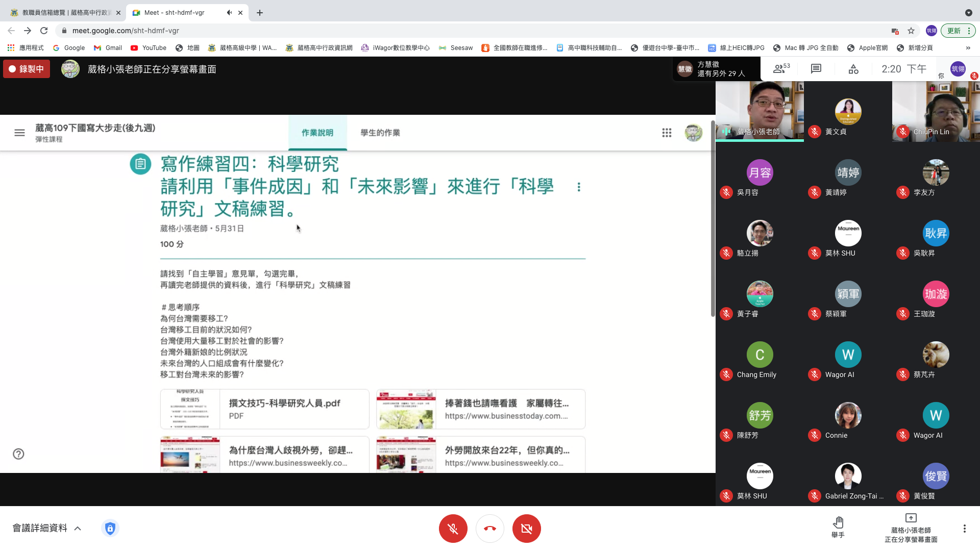
Task: Open the help question mark icon
Action: (19, 454)
